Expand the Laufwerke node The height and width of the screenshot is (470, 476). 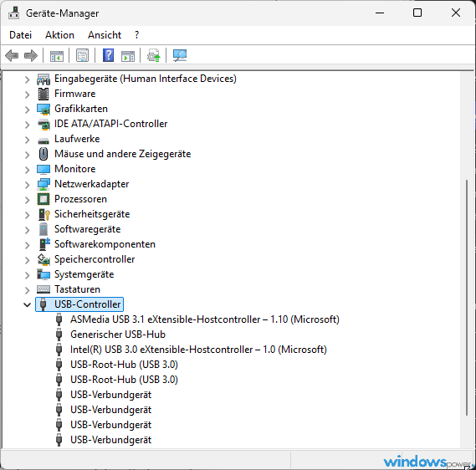pyautogui.click(x=28, y=140)
